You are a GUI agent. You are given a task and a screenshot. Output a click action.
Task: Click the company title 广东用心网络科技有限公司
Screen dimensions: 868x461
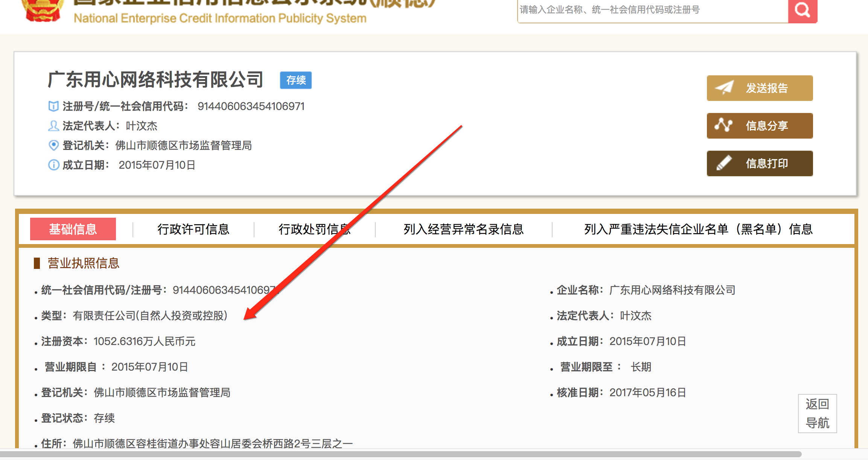155,80
